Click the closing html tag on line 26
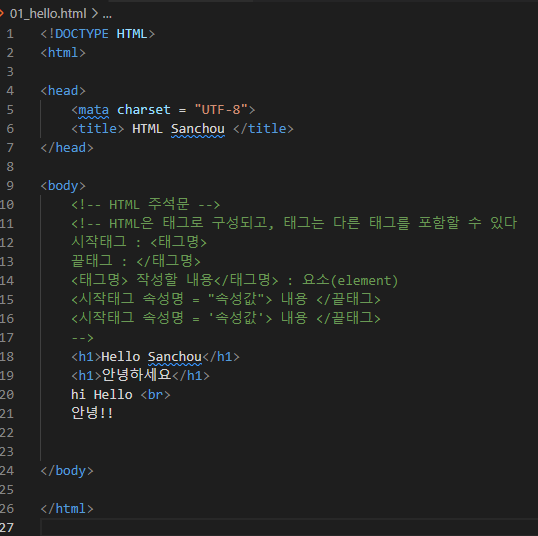 pos(67,509)
